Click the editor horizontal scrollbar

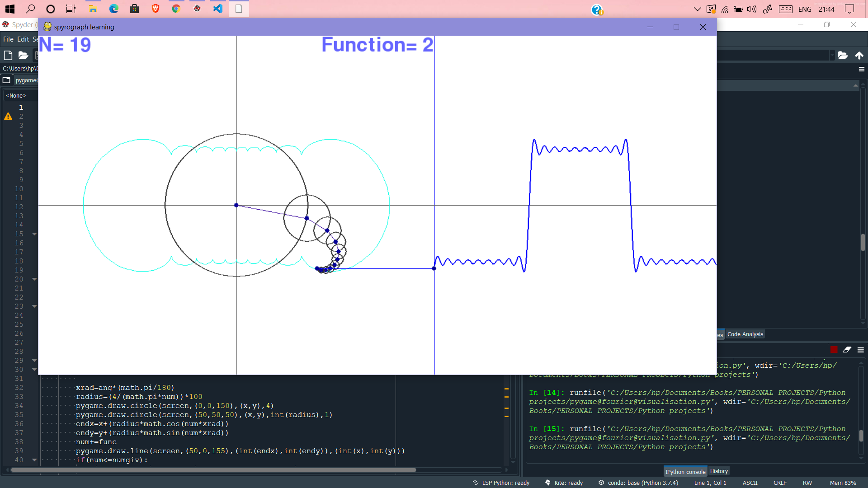(x=212, y=470)
